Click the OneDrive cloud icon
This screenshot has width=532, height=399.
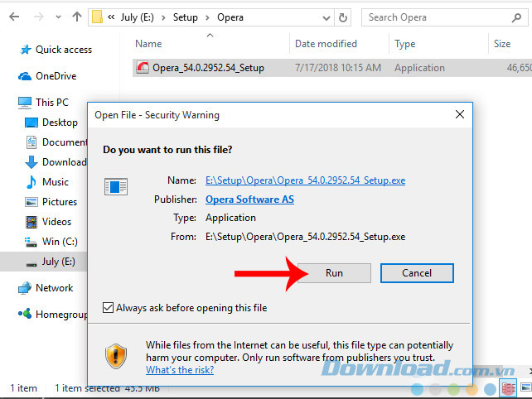coord(25,76)
